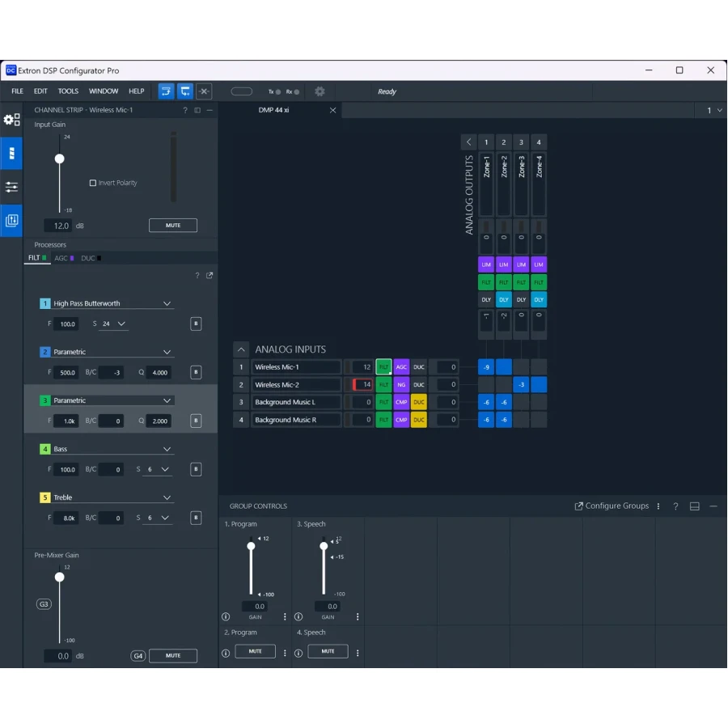Image resolution: width=728 pixels, height=728 pixels.
Task: Collapse the Analog Inputs section
Action: pos(241,349)
